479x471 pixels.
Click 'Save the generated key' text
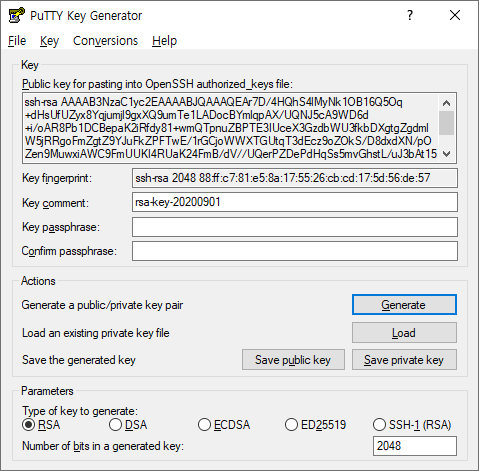79,360
